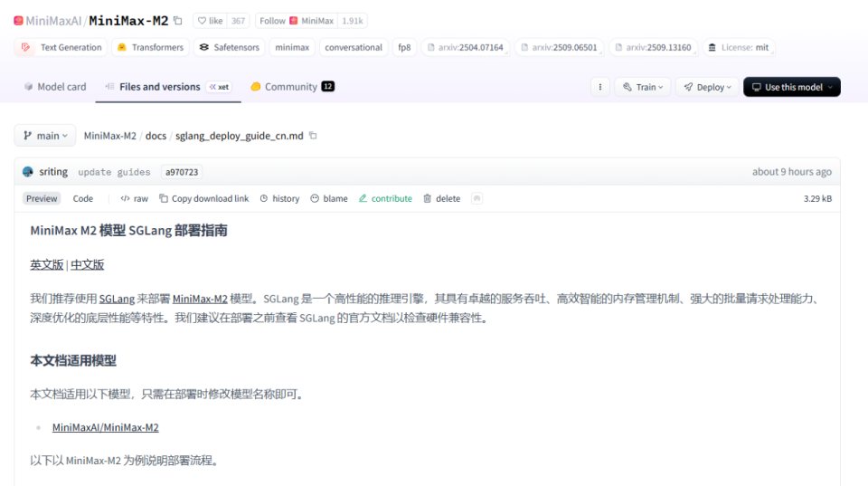Screen dimensions: 868x486
Task: Open the 英文版 English version link
Action: [46, 265]
